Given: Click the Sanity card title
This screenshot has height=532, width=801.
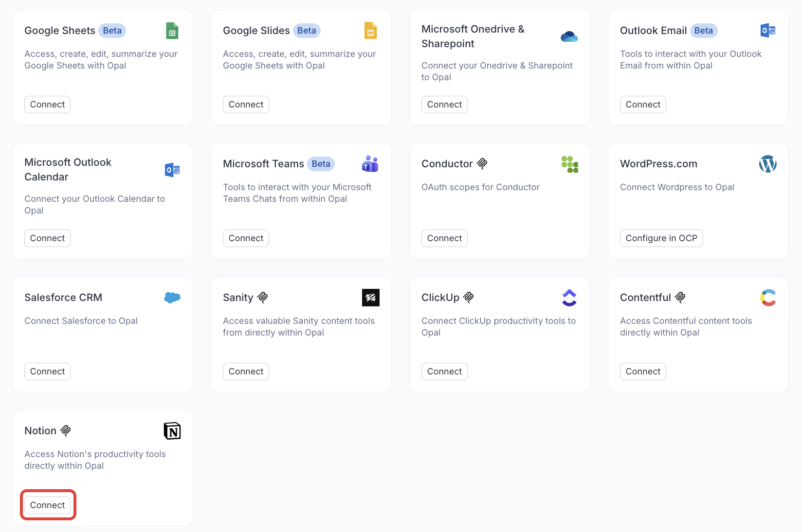Looking at the screenshot, I should click(x=238, y=298).
